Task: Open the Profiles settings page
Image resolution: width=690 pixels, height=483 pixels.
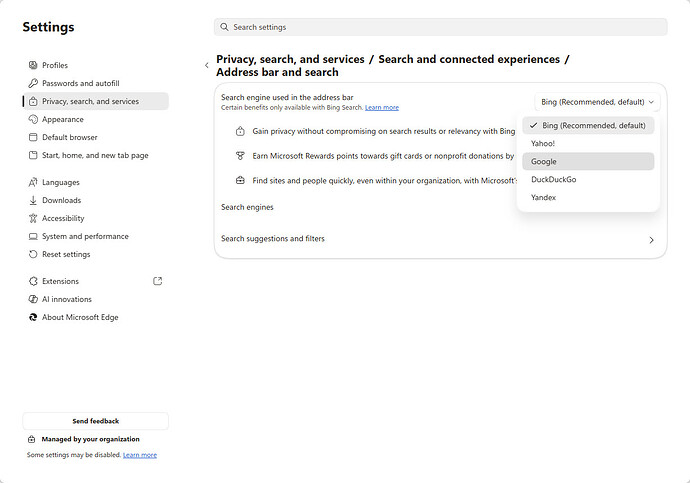Action: point(95,65)
